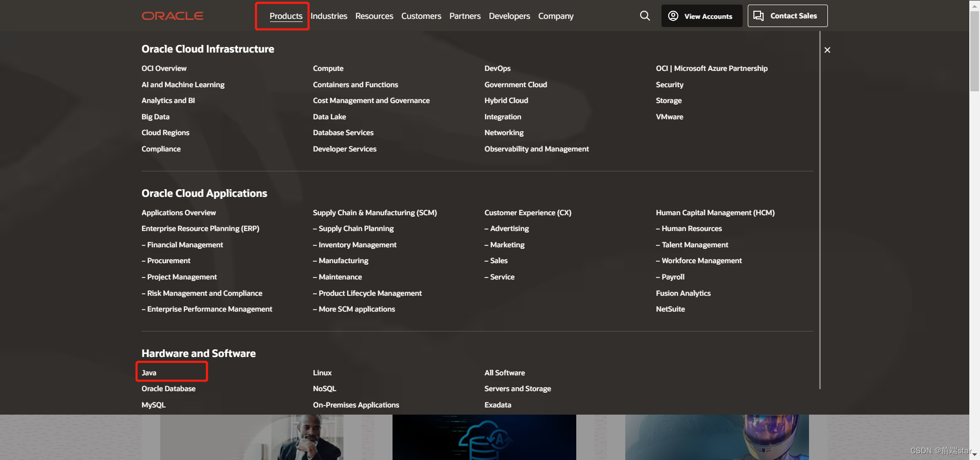The width and height of the screenshot is (980, 460).
Task: Open the VMware link
Action: 669,117
